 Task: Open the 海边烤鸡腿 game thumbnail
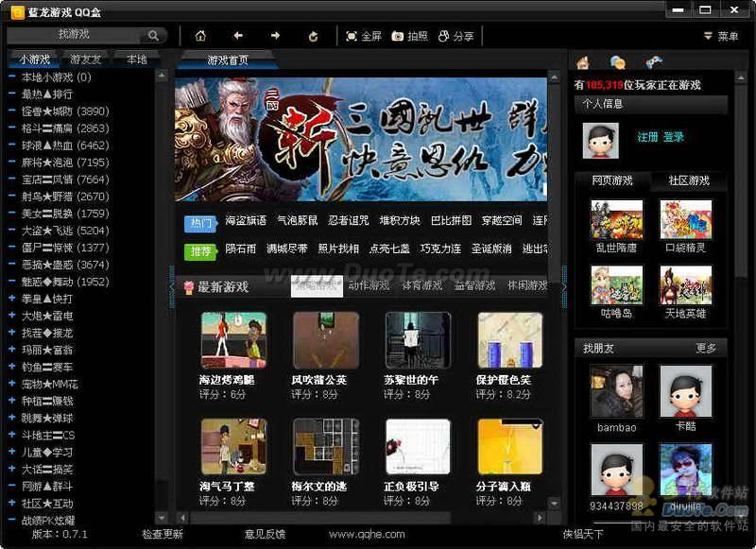[x=233, y=340]
